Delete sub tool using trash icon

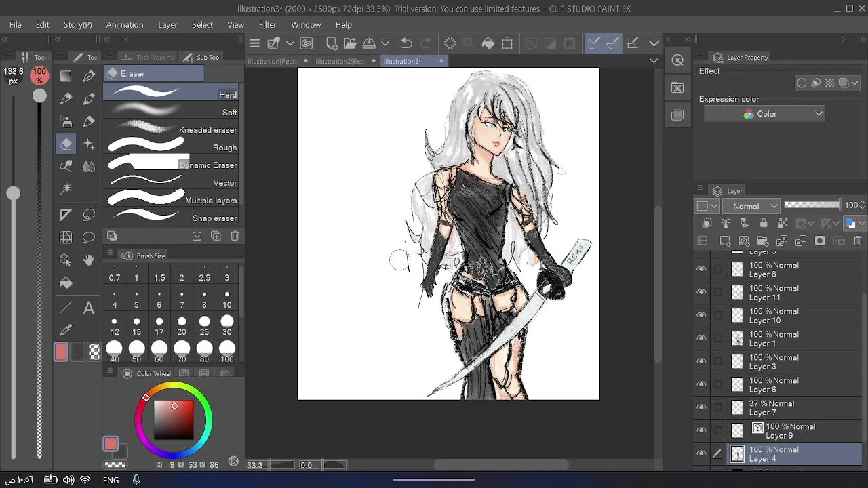click(x=235, y=236)
